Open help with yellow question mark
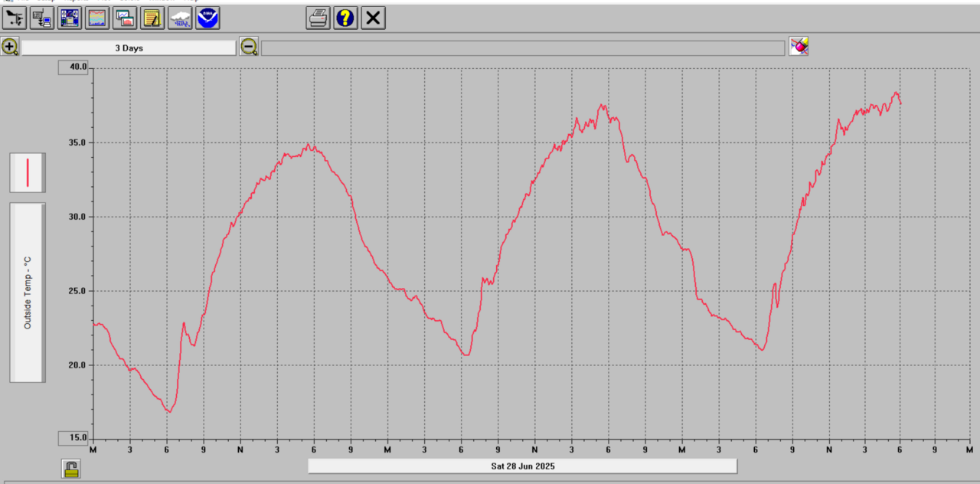Viewport: 980px width, 484px height. pos(345,18)
